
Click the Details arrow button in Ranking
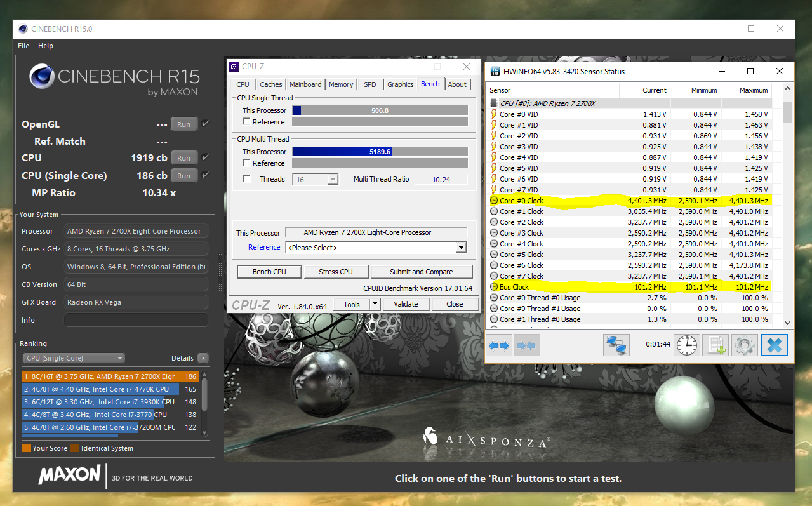(x=203, y=358)
